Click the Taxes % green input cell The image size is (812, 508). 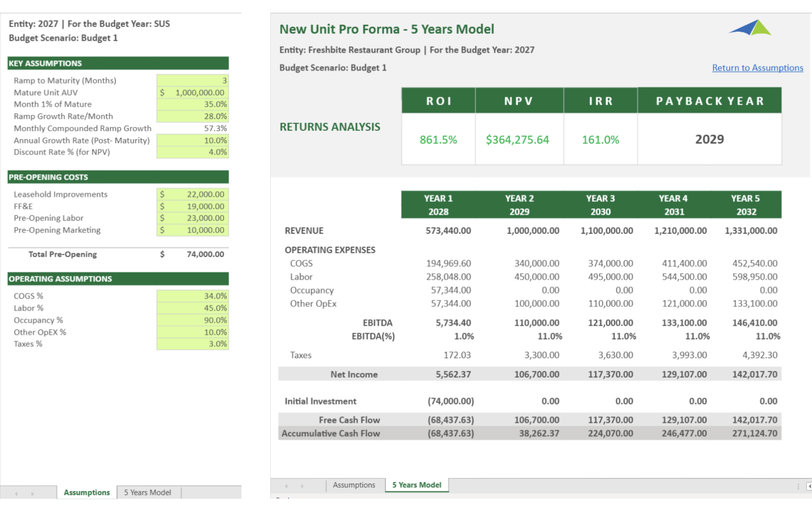point(192,344)
